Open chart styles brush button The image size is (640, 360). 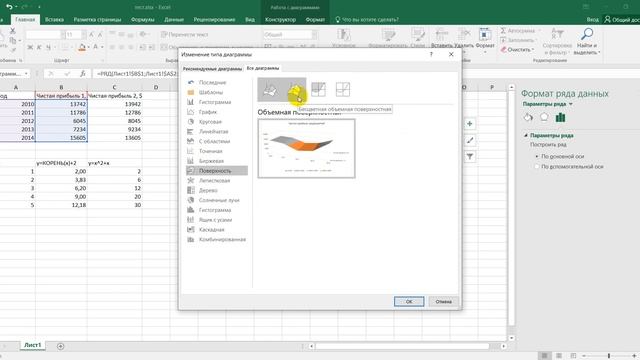470,140
